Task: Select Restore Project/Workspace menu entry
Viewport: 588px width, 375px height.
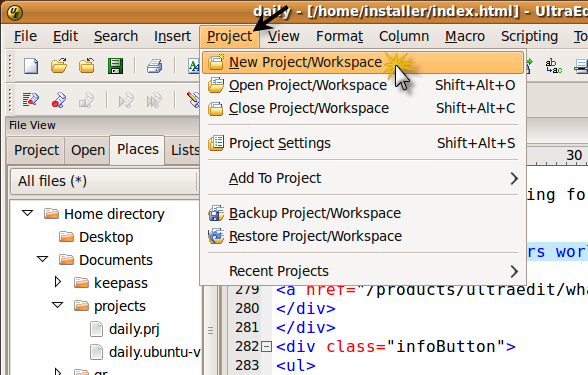Action: point(363,236)
